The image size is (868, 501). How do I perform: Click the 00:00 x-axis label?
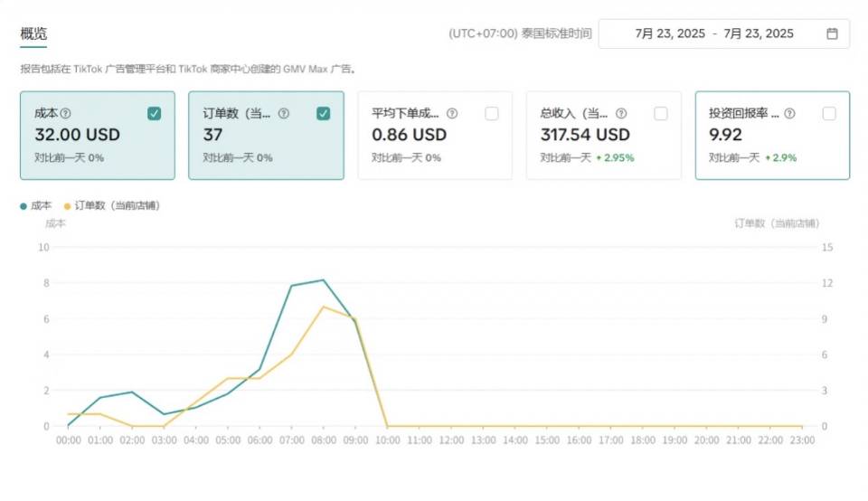(x=69, y=440)
